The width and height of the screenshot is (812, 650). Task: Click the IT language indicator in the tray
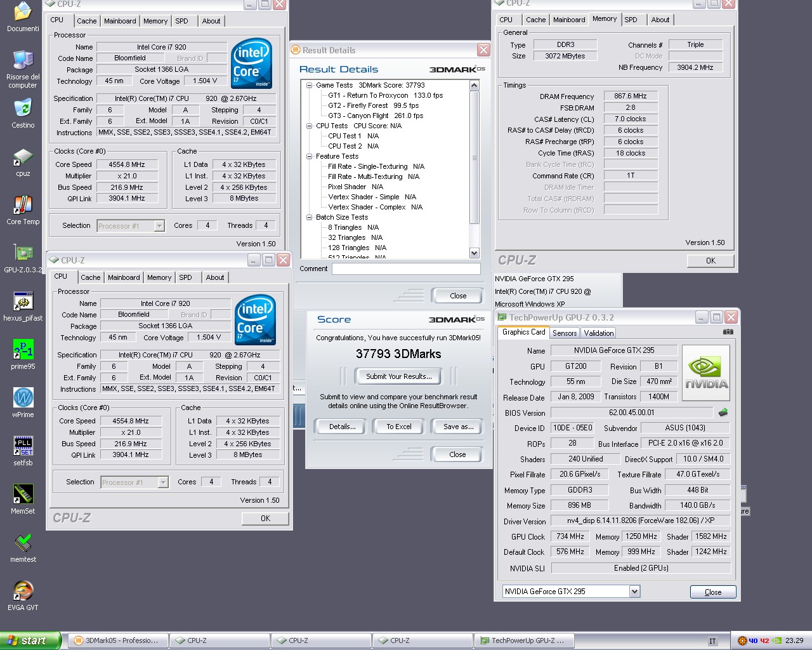tap(712, 641)
